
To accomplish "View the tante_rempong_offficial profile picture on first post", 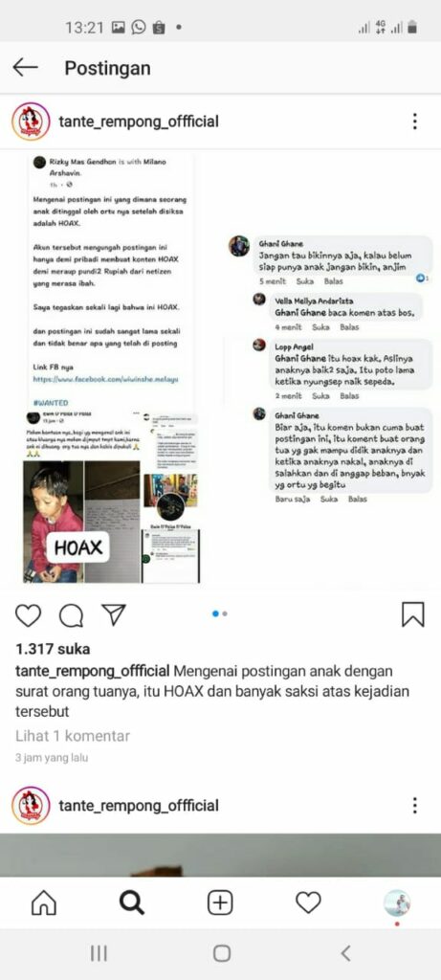I will click(x=31, y=122).
